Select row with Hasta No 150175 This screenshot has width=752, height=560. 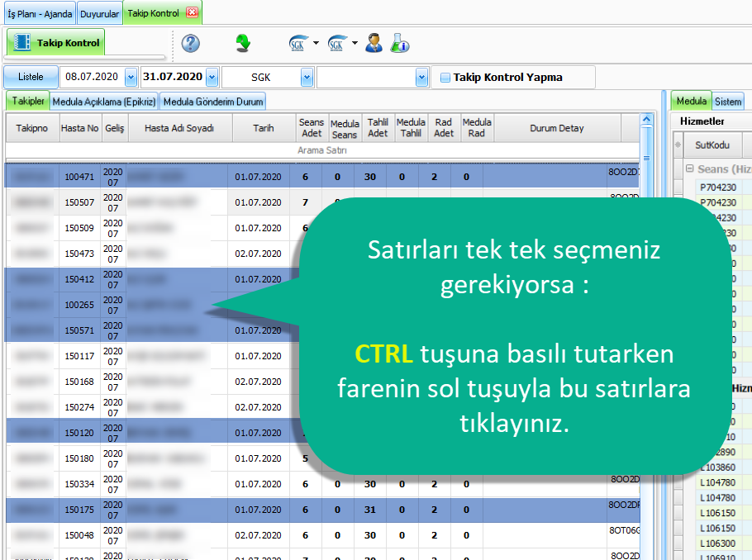(322, 510)
